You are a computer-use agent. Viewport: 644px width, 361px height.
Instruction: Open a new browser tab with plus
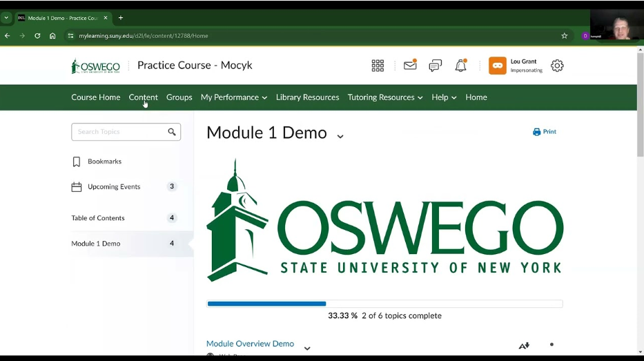120,18
